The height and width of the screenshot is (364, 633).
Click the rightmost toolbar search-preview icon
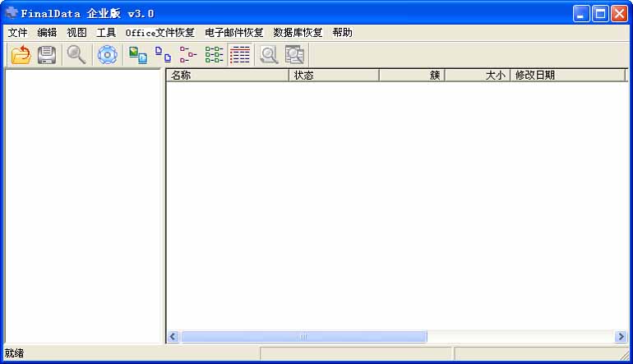pyautogui.click(x=294, y=55)
